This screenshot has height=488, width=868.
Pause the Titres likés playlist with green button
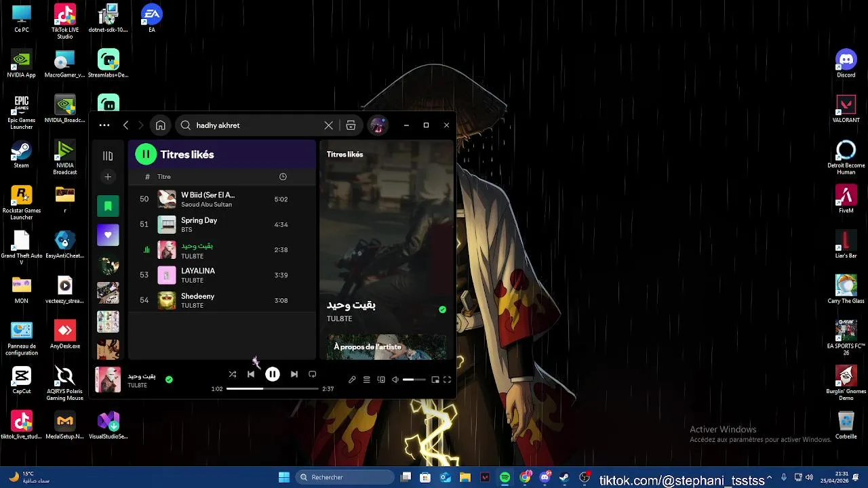(x=146, y=155)
